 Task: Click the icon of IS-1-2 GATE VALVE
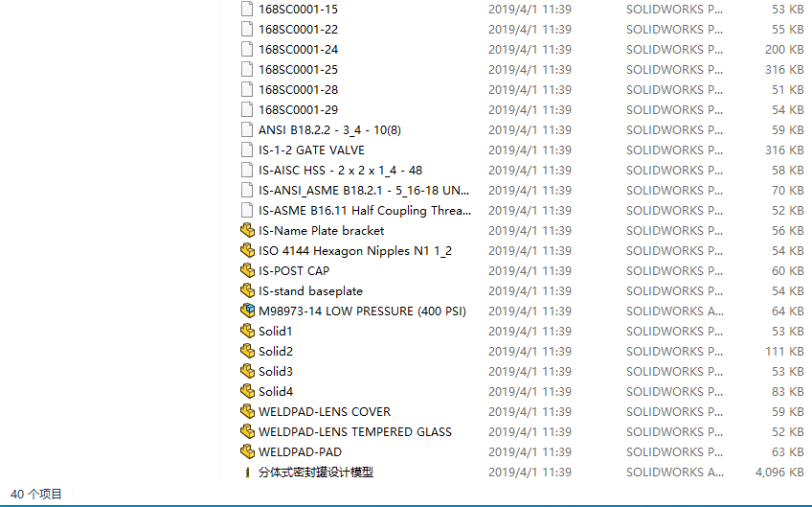click(247, 150)
